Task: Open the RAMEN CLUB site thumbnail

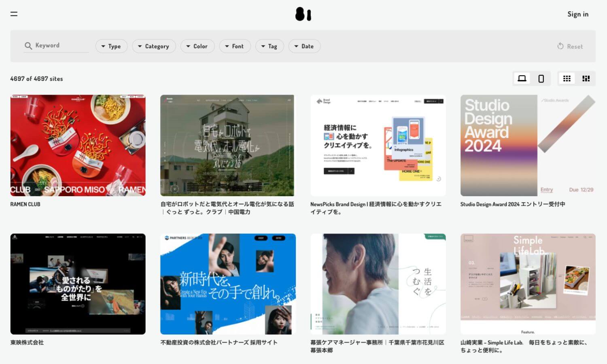Action: [x=78, y=146]
